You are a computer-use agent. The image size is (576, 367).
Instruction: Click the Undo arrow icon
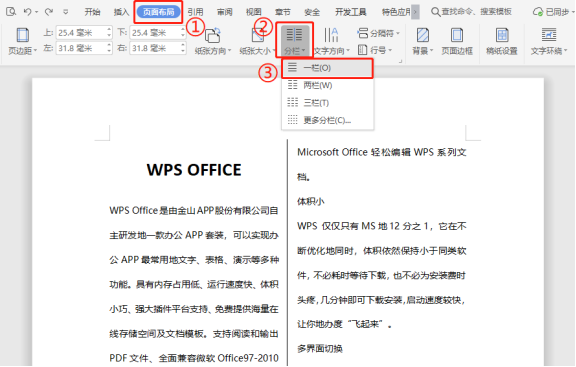(27, 12)
